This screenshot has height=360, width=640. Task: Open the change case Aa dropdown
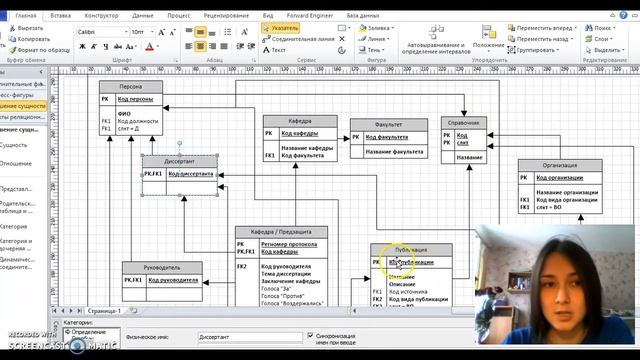pyautogui.click(x=131, y=47)
